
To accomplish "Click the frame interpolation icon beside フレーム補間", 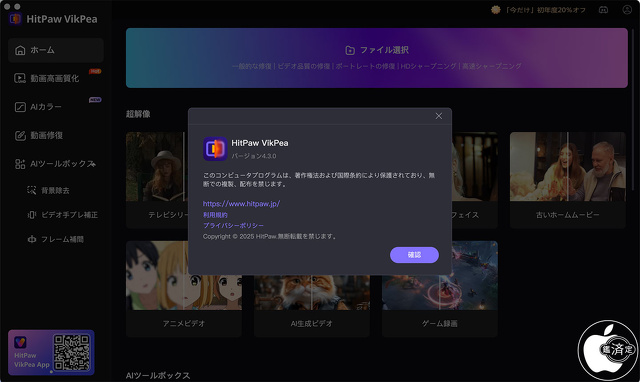I will coord(31,239).
